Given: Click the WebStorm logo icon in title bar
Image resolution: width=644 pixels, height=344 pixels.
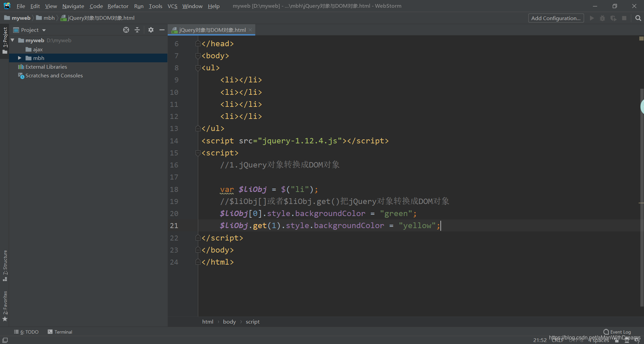Looking at the screenshot, I should [x=7, y=6].
